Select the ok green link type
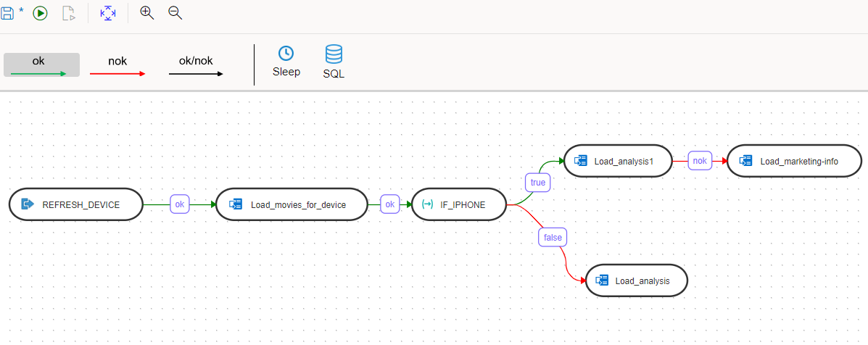 pos(41,65)
